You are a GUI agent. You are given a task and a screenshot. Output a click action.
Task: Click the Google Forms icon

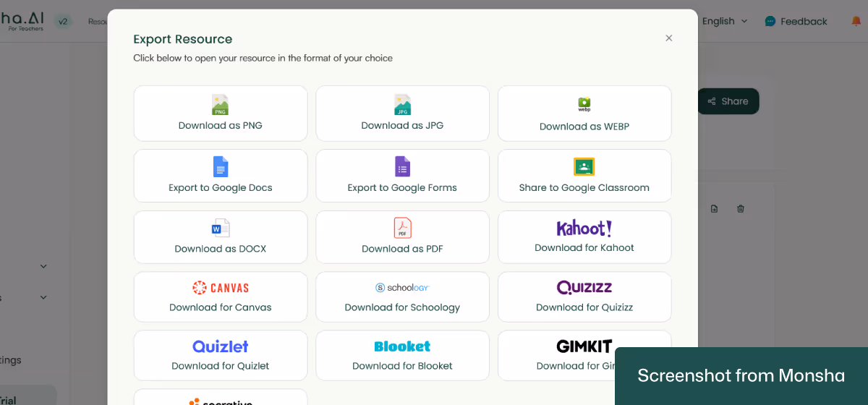pyautogui.click(x=402, y=166)
